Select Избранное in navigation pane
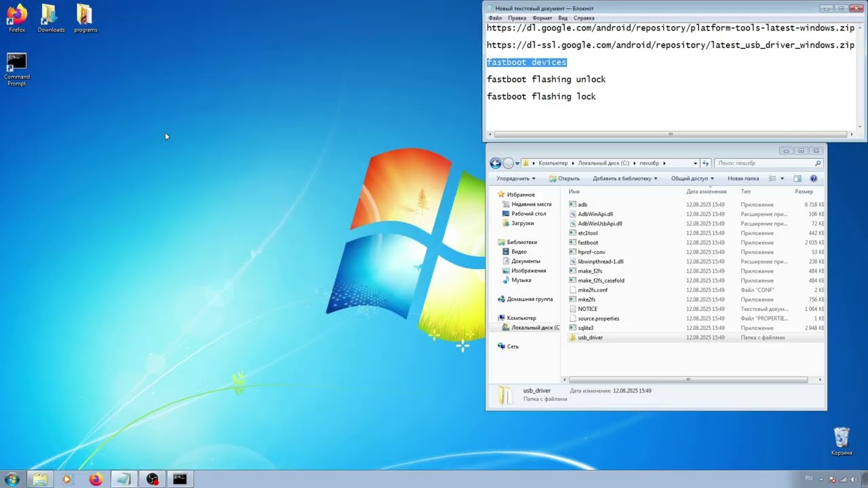The height and width of the screenshot is (488, 868). pyautogui.click(x=521, y=195)
